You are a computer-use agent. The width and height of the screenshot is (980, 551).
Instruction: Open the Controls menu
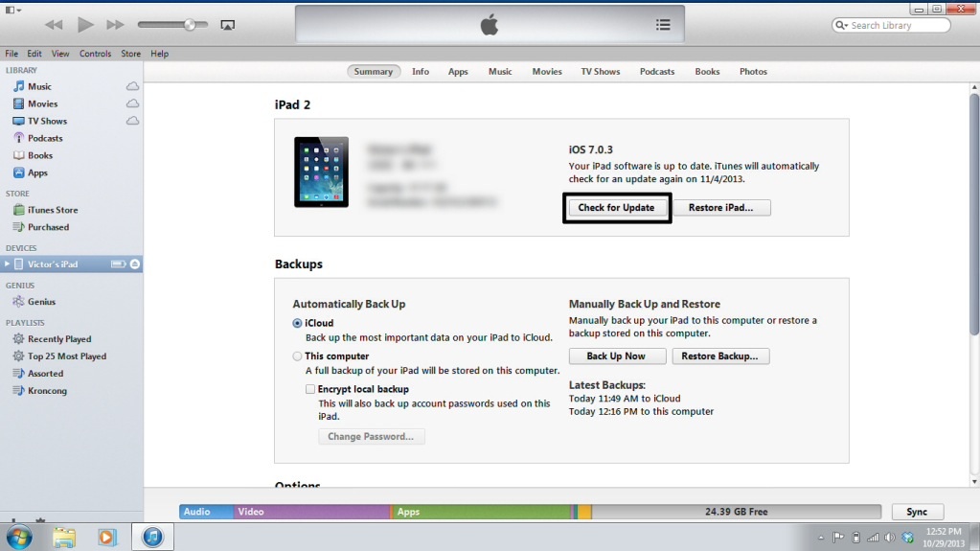(95, 54)
